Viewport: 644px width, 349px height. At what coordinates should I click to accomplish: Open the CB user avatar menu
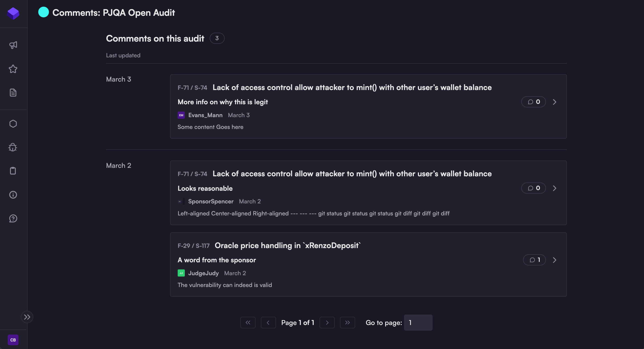pos(13,340)
